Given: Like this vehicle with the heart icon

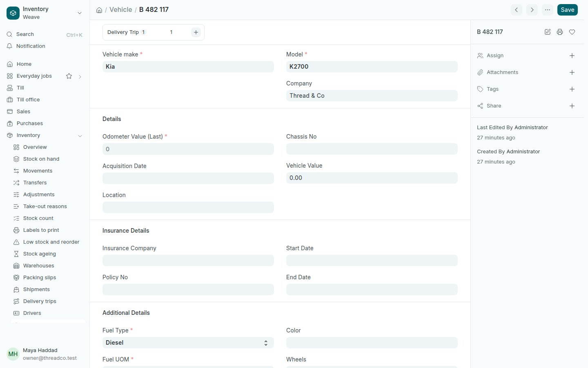Looking at the screenshot, I should (572, 32).
